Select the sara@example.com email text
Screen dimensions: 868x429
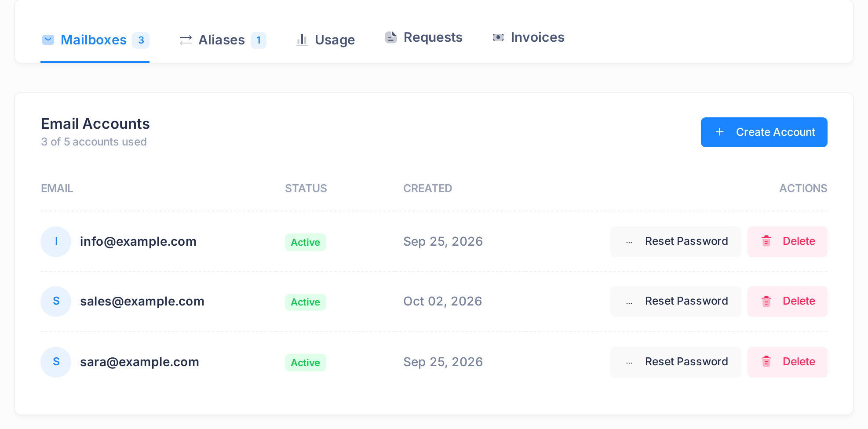click(139, 362)
